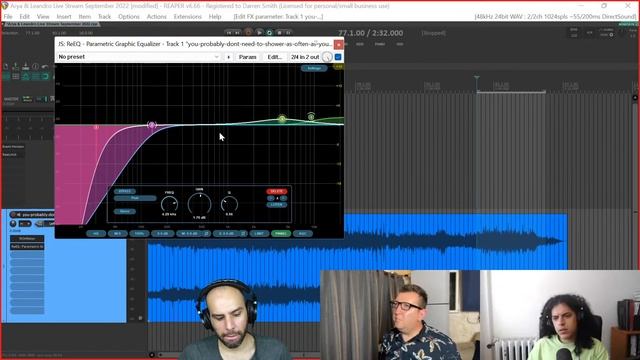The image size is (640, 360).
Task: Click the FX wet/dry mix knob
Action: tap(327, 57)
